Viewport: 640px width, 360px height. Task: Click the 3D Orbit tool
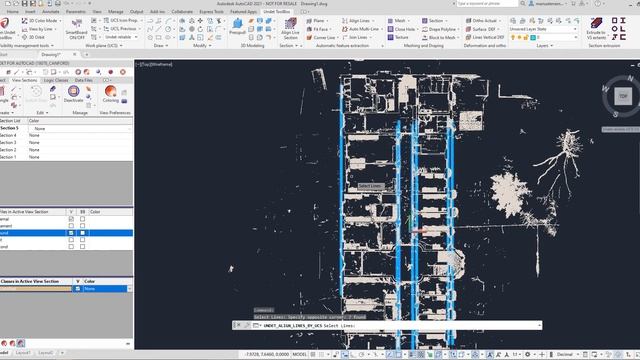coord(33,37)
